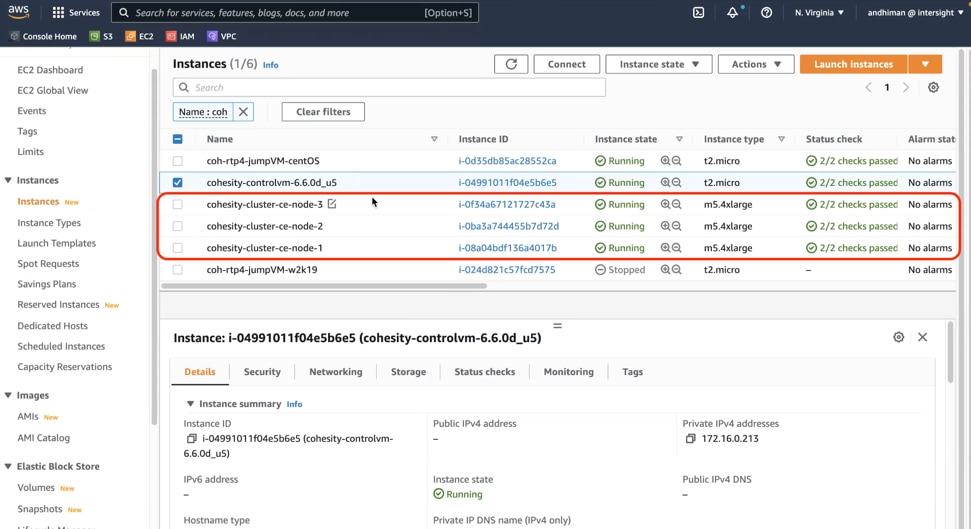Remove the Name: coh filter
This screenshot has width=971, height=529.
[x=243, y=111]
